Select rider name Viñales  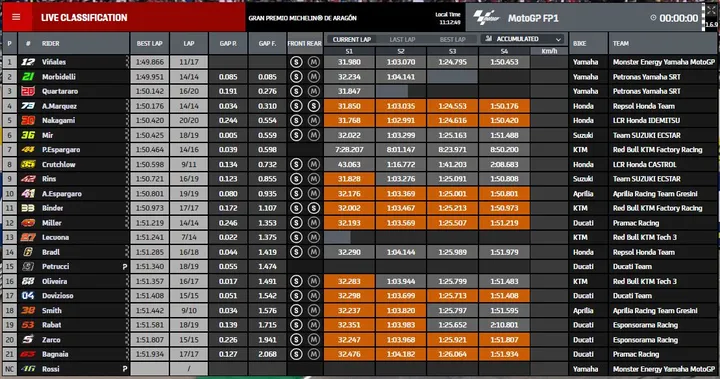[54, 62]
